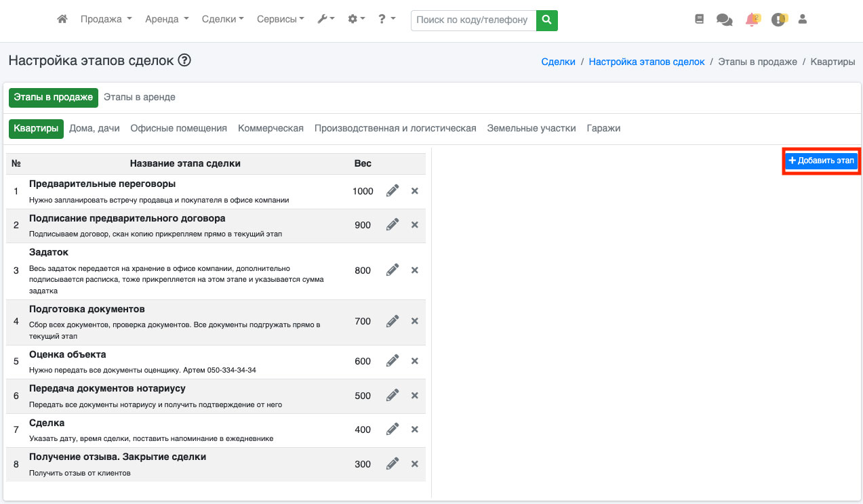Delete the Оценка объекта stage
Image resolution: width=863 pixels, height=504 pixels.
(x=415, y=361)
